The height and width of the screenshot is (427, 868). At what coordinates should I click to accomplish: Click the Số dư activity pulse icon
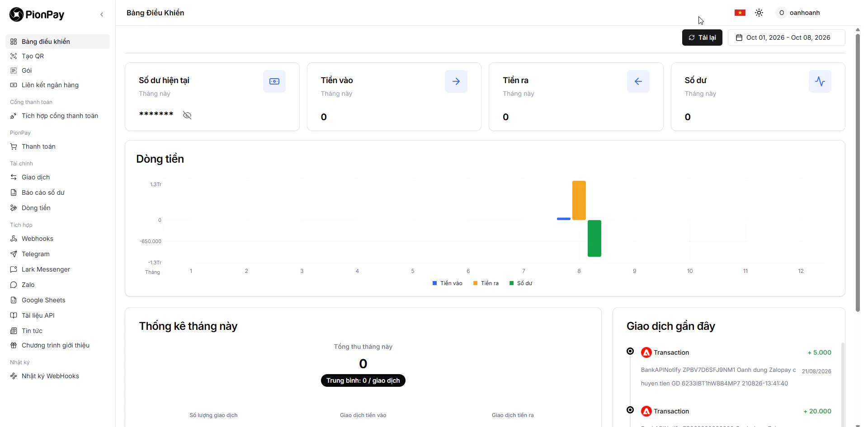pos(820,81)
